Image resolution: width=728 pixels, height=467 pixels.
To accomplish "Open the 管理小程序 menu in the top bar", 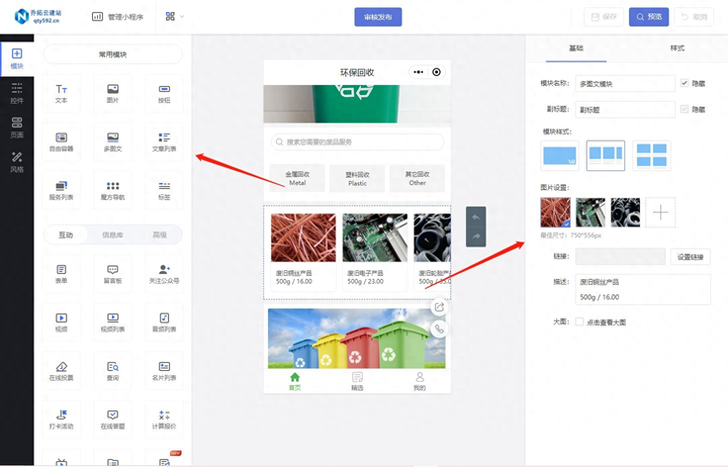I will point(118,17).
